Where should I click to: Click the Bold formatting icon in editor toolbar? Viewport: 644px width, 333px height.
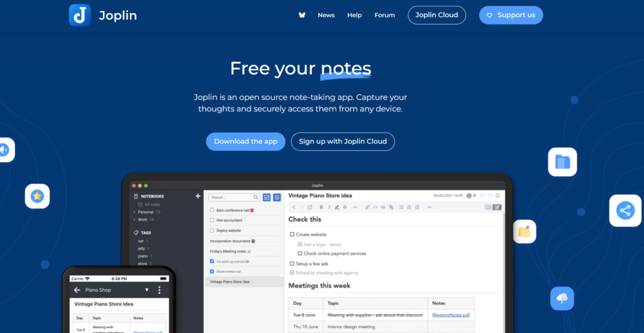point(321,207)
